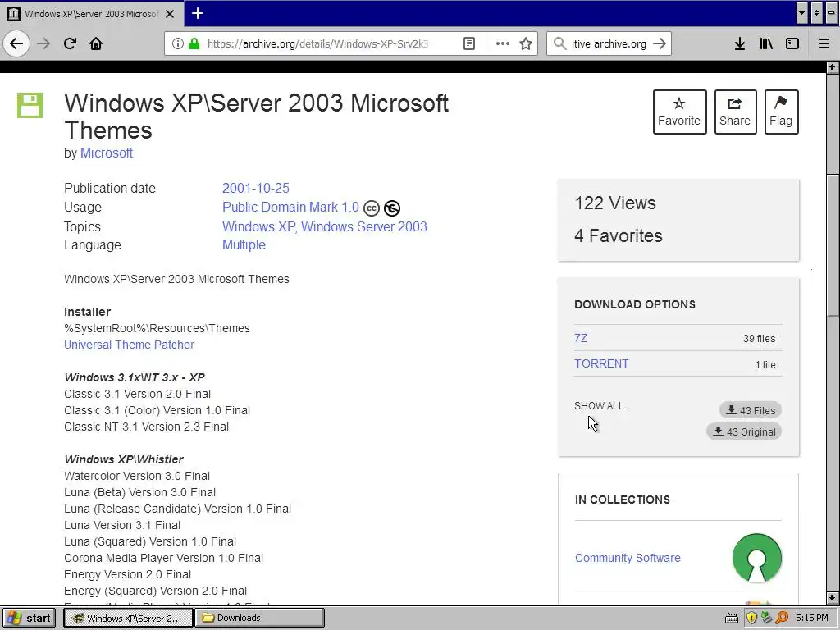Image resolution: width=840 pixels, height=630 pixels.
Task: Click SHOW ALL download options
Action: pos(599,406)
